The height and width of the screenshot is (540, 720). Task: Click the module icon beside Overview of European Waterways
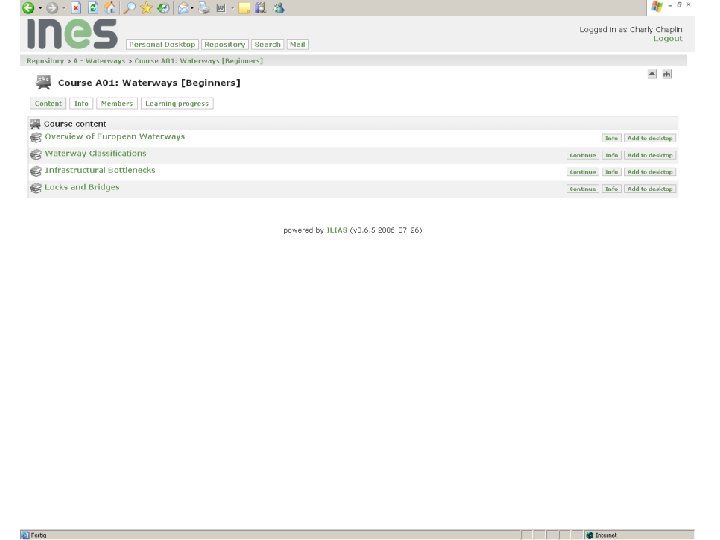pyautogui.click(x=35, y=137)
